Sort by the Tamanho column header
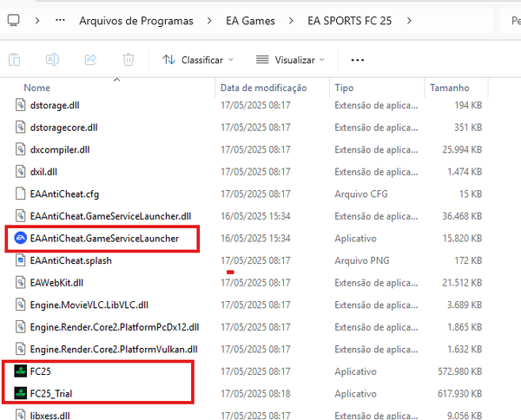This screenshot has width=521, height=420. tap(450, 88)
